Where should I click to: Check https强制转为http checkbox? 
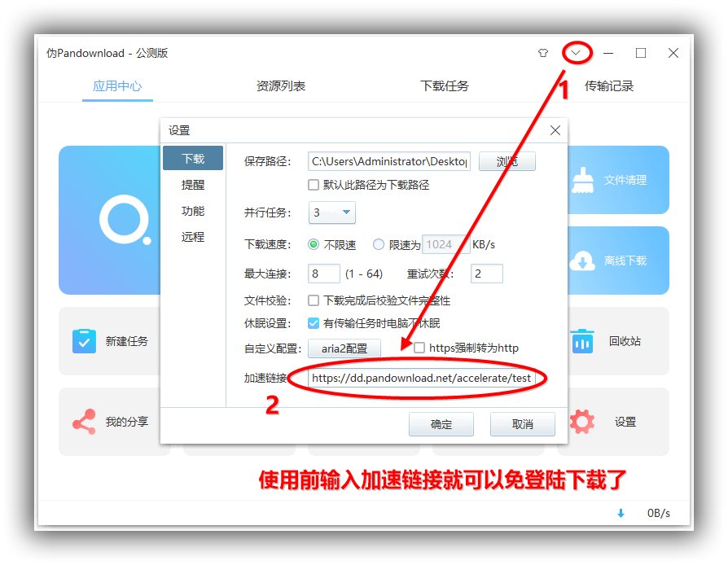[419, 348]
